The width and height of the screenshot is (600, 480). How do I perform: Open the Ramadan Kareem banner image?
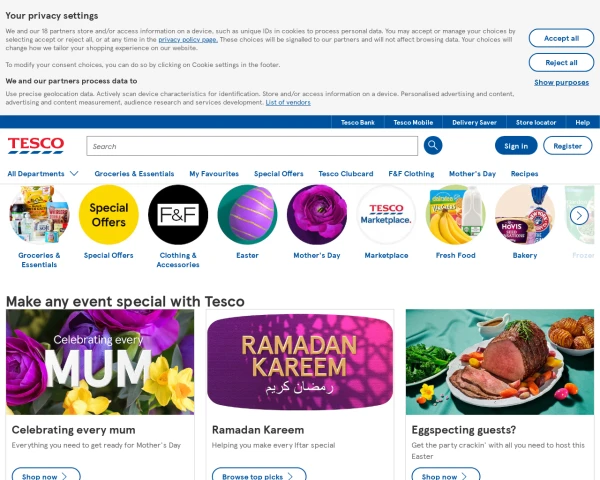tap(300, 362)
